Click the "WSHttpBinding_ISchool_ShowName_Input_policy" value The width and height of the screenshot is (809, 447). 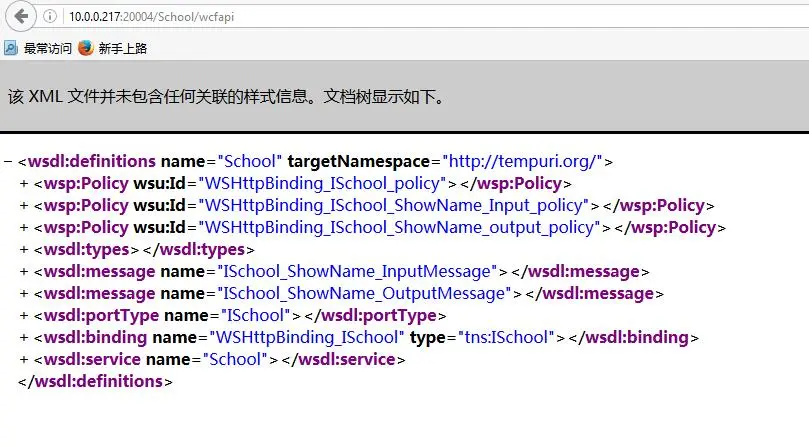click(394, 205)
